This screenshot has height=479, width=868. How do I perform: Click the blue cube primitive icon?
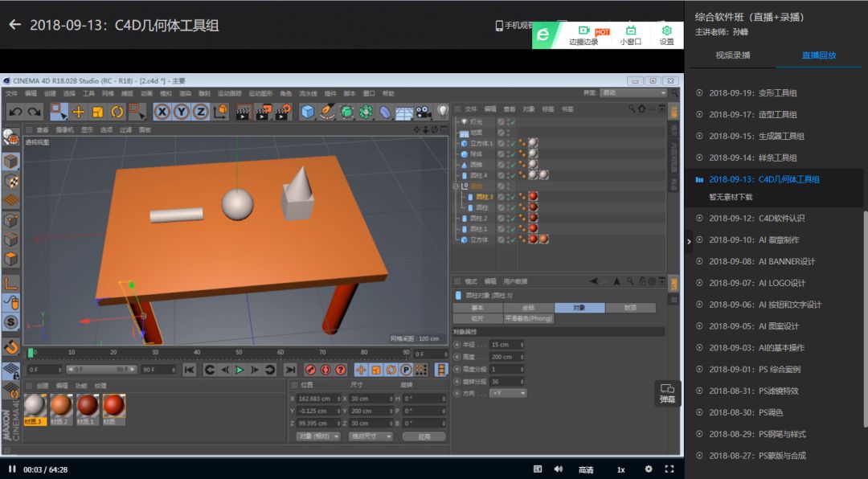click(x=308, y=112)
